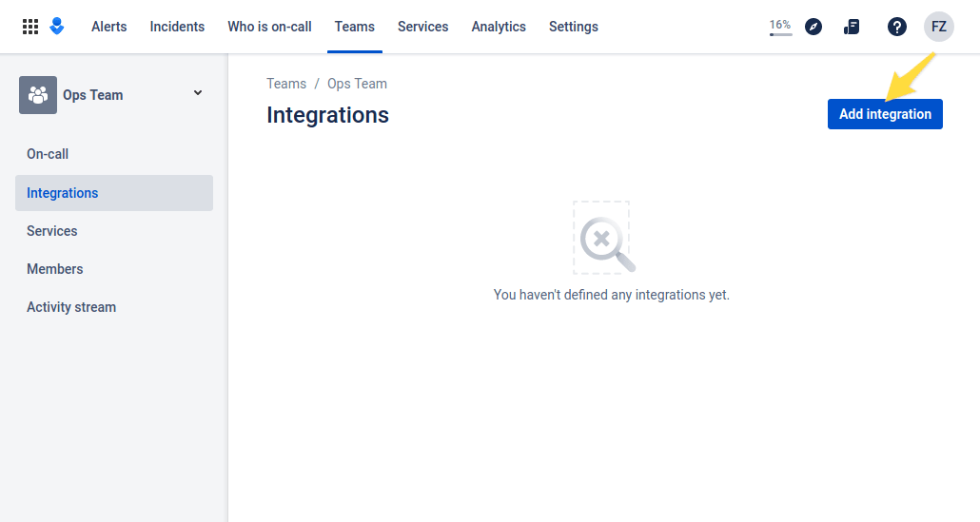Open the compass quick-start icon
Viewport: 980px width, 522px height.
click(x=813, y=27)
